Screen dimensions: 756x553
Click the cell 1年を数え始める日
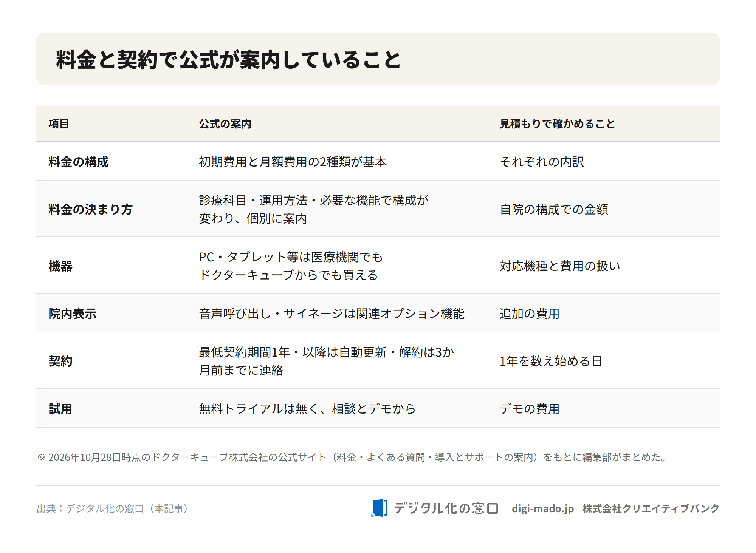(x=551, y=361)
